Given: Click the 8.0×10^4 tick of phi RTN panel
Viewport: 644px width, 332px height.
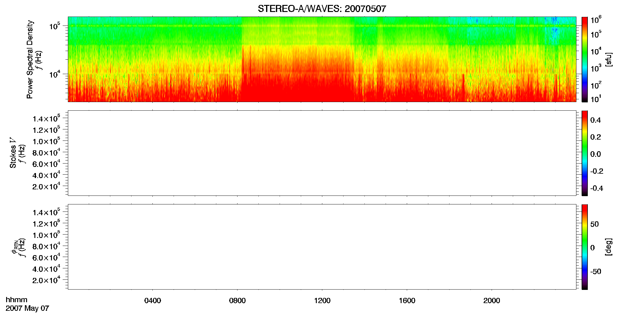Looking at the screenshot, I should point(46,246).
